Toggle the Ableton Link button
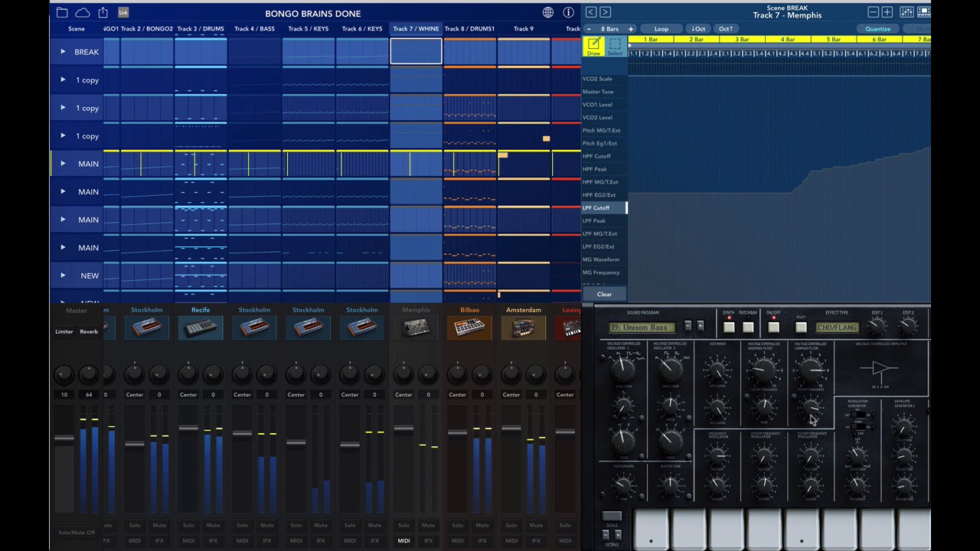This screenshot has height=551, width=980. (x=123, y=13)
